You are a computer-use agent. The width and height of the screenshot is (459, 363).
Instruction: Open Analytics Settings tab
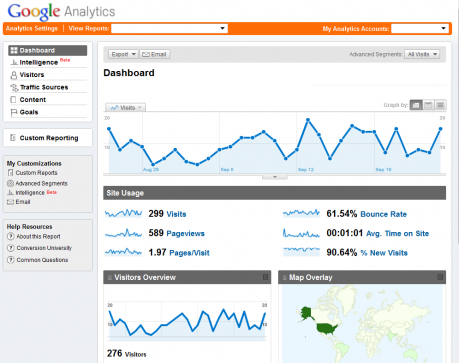32,29
